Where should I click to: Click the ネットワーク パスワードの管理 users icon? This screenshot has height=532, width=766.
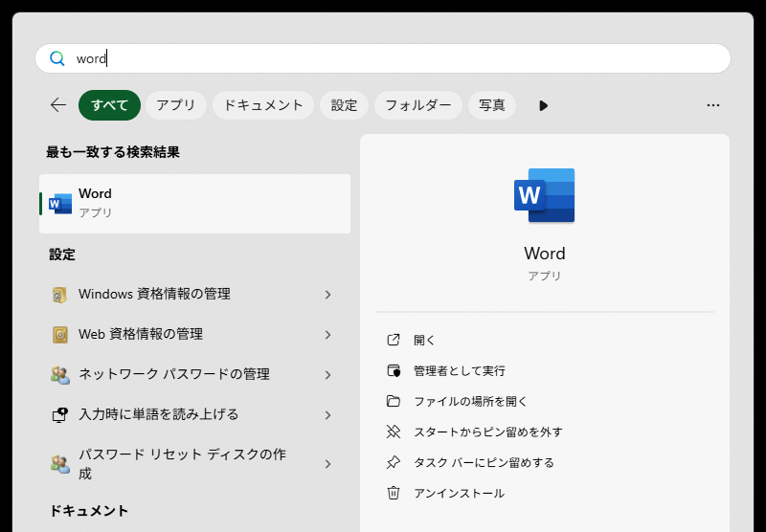60,375
